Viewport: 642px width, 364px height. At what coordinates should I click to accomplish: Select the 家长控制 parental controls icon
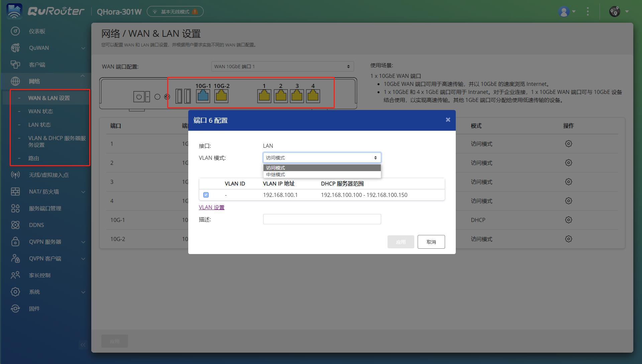pyautogui.click(x=15, y=275)
